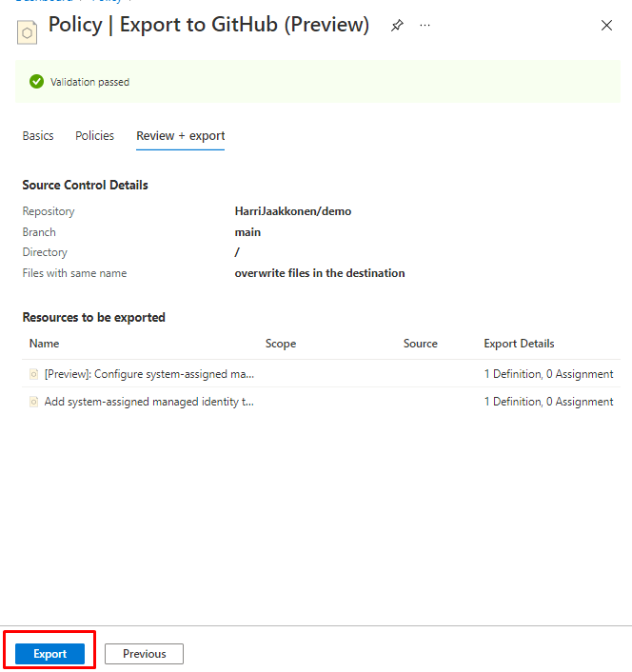632x672 pixels.
Task: Open the ellipsis more options menu
Action: [425, 26]
